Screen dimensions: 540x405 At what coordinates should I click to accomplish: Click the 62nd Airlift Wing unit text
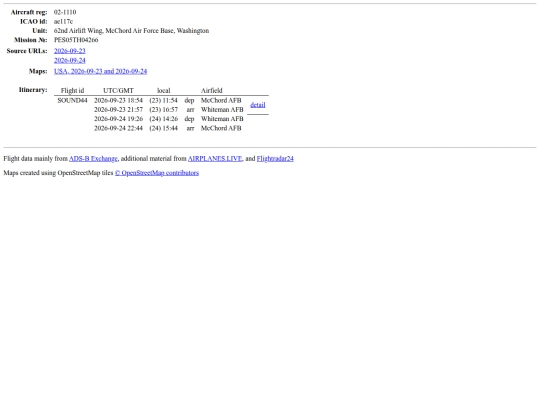pos(132,31)
